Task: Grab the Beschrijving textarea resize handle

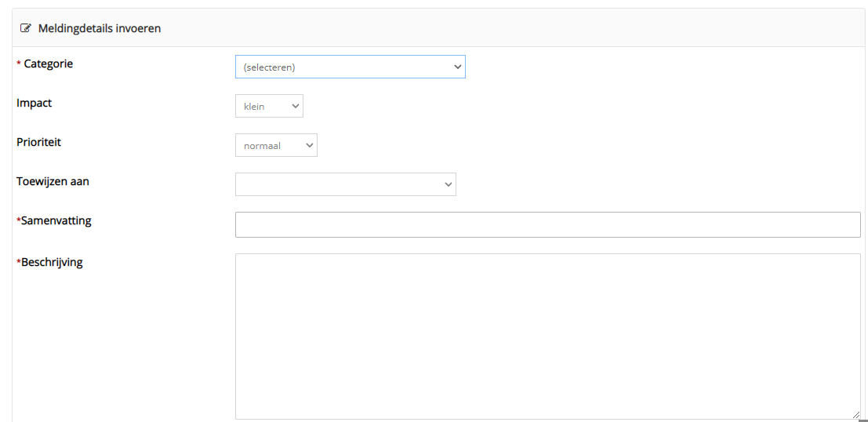Action: point(855,415)
